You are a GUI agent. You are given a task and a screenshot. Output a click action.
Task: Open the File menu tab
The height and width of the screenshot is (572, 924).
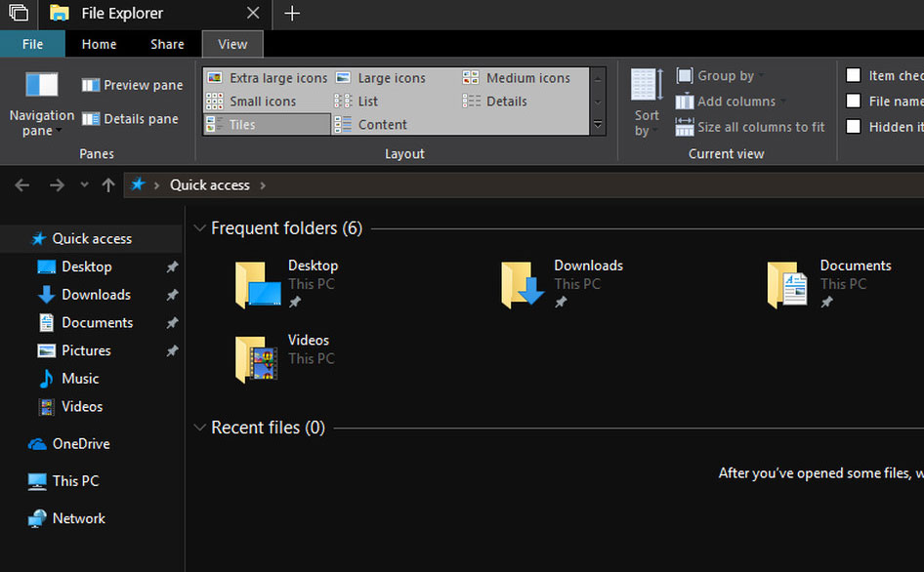(x=32, y=44)
